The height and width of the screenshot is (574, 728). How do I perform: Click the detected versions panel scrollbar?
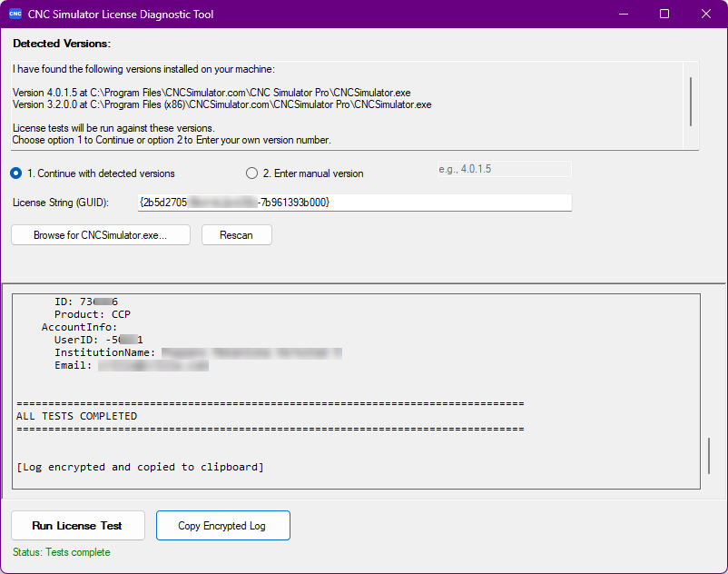point(691,101)
